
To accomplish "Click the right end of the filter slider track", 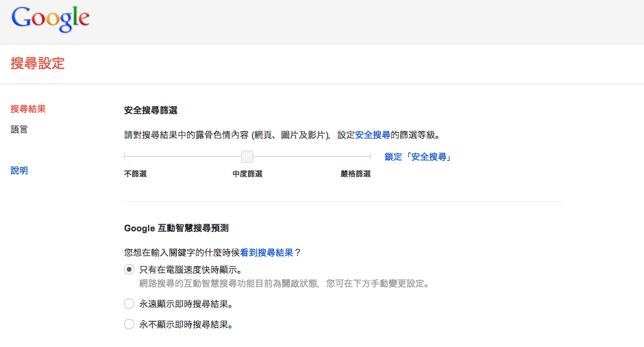I will tap(369, 157).
